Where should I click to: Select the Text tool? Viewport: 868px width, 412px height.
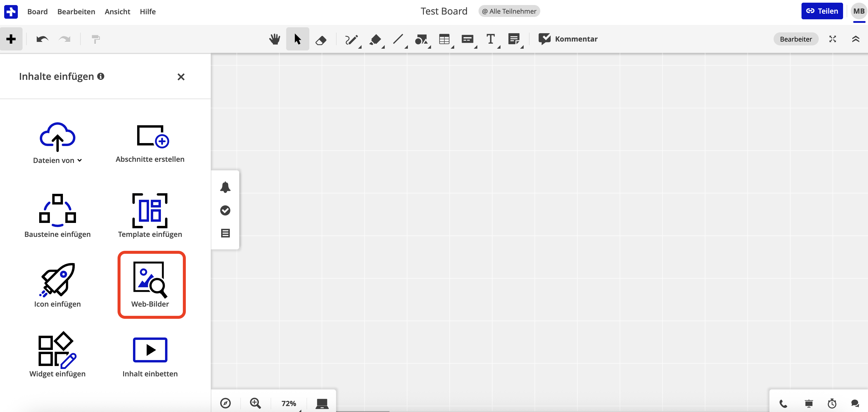(x=491, y=39)
